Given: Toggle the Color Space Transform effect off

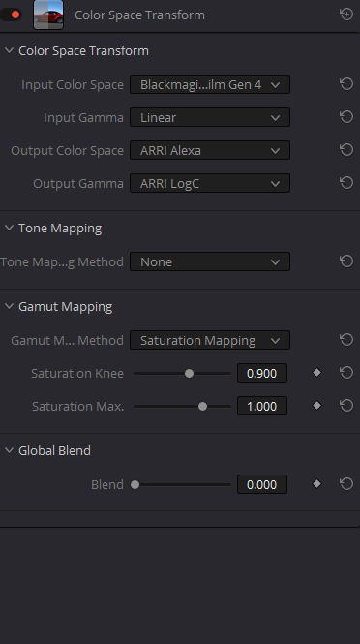Looking at the screenshot, I should [11, 15].
